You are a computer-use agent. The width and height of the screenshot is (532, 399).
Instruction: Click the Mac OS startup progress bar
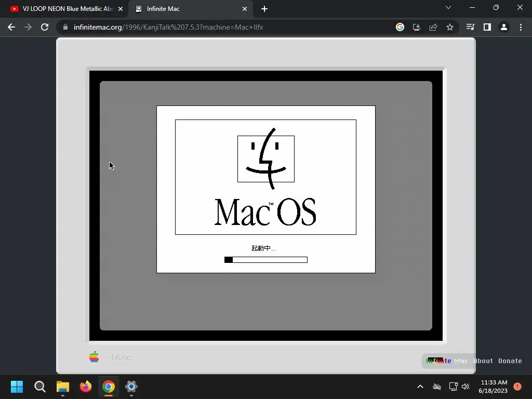pos(266,260)
